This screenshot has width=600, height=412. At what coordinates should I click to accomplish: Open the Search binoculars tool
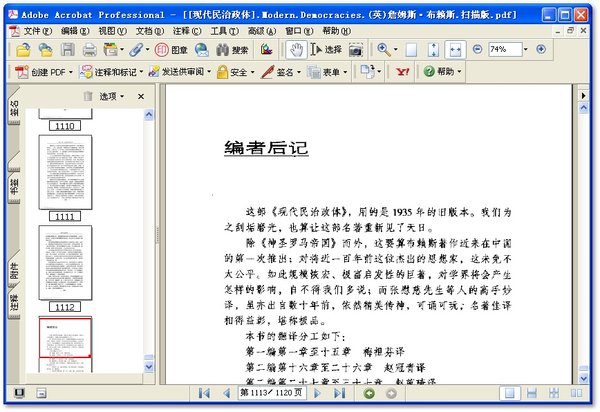pyautogui.click(x=232, y=50)
